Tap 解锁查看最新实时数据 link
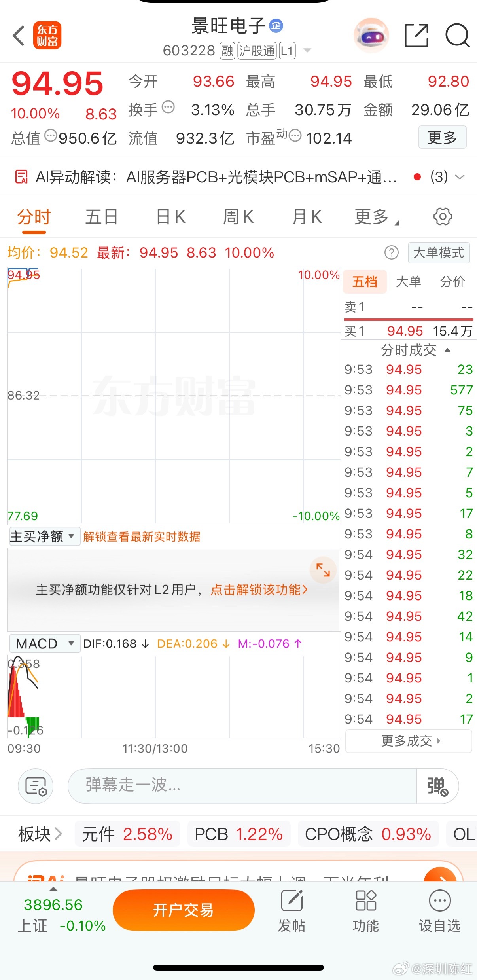 (142, 536)
